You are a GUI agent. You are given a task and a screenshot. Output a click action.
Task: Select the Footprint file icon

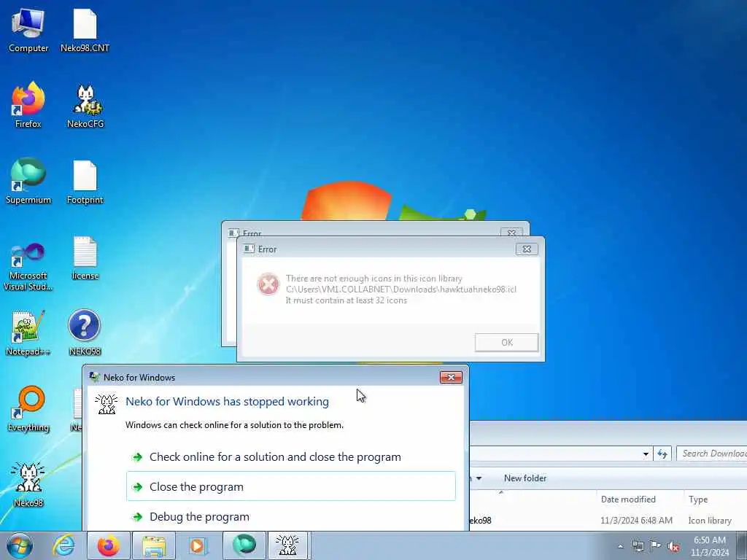click(85, 182)
